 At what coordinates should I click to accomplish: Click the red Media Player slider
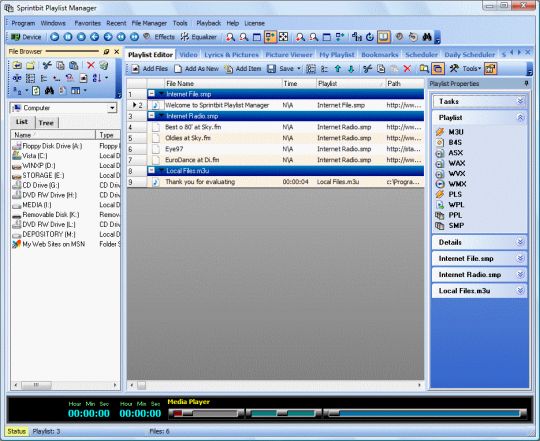coord(206,413)
